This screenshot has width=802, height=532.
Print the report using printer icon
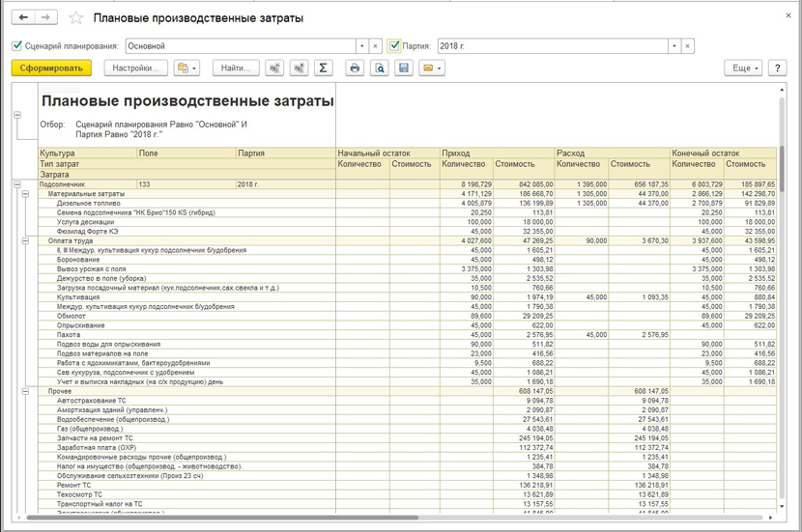[x=355, y=69]
